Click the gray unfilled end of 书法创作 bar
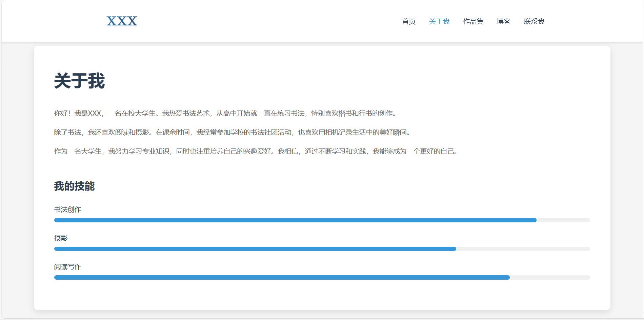The image size is (644, 320). (x=563, y=220)
